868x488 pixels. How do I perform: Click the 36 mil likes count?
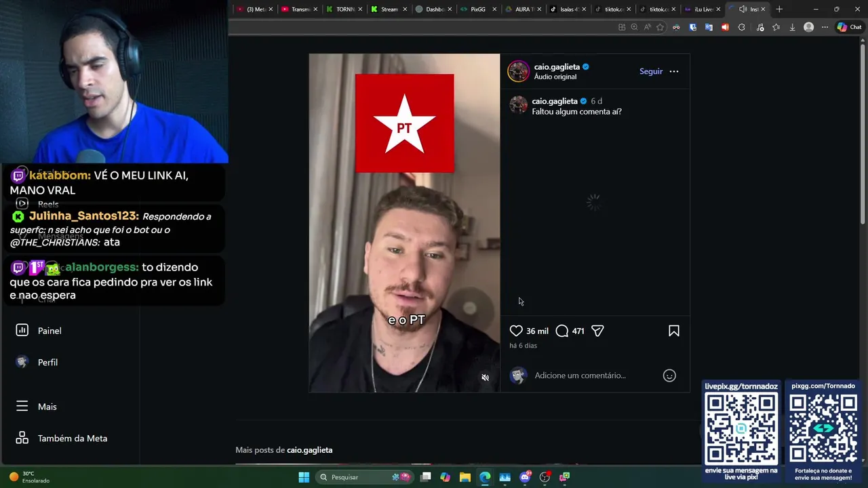pos(537,331)
